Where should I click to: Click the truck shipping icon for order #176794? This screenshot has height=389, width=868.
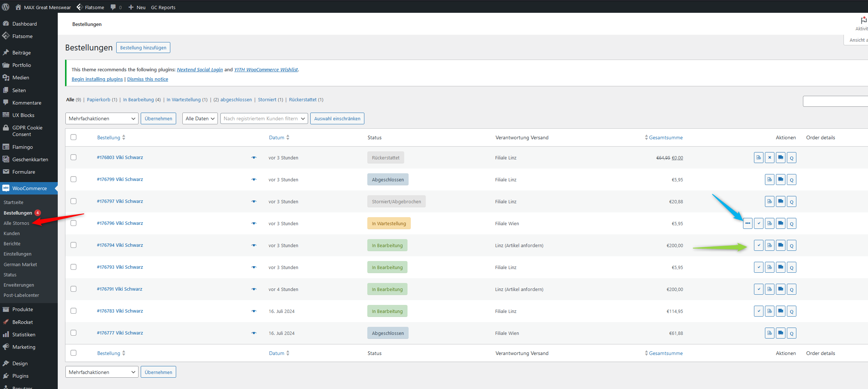pyautogui.click(x=781, y=245)
